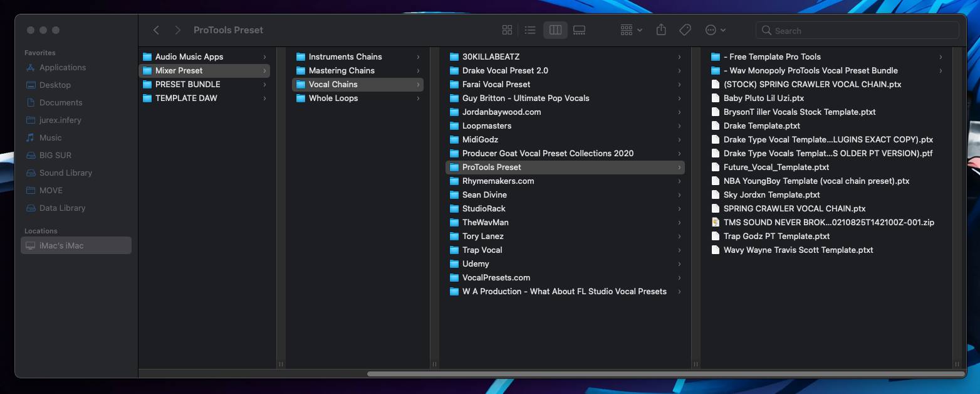Select (STOCK) SPRING CRAWLER VOCAL CHAIN.ptx
This screenshot has width=980, height=394.
(x=826, y=84)
